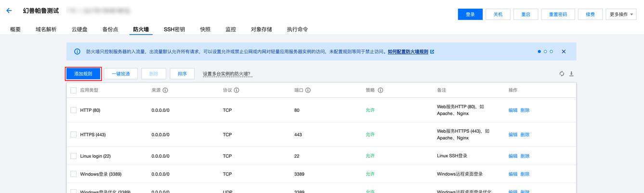This screenshot has height=193, width=644.
Task: Open the 快照 tab
Action: 205,29
